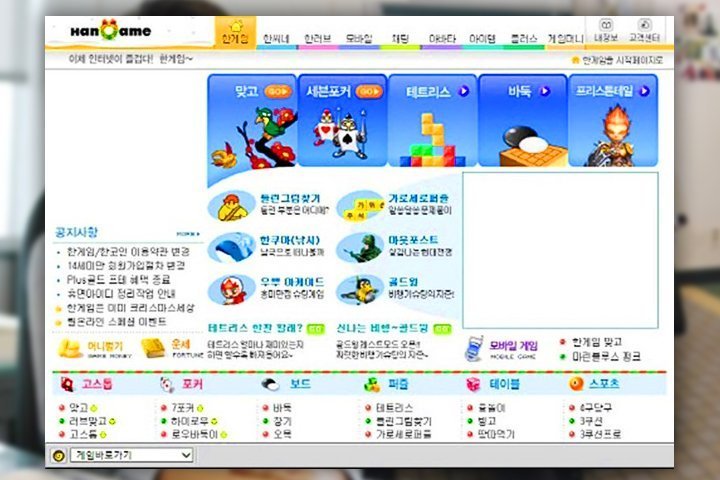Screen dimensions: 720x480
Task: Open the 테트리스 blocks banner image
Action: click(x=433, y=140)
